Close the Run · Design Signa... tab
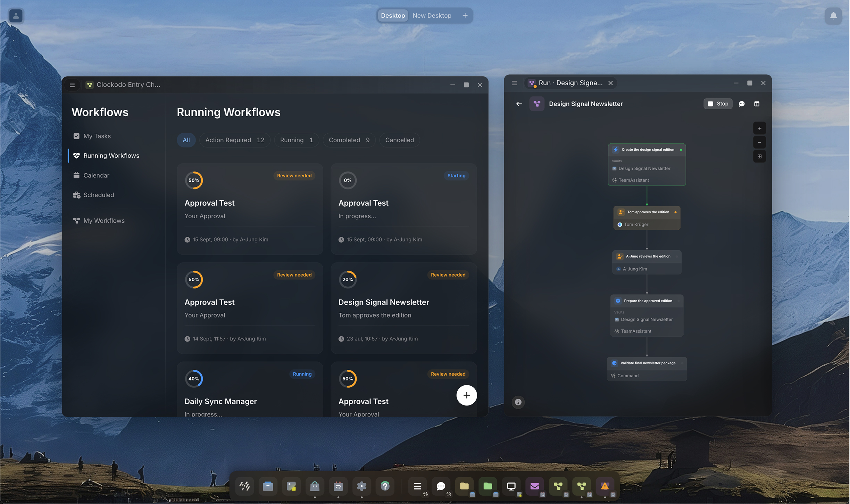Screen dimensions: 850x504 click(610, 83)
